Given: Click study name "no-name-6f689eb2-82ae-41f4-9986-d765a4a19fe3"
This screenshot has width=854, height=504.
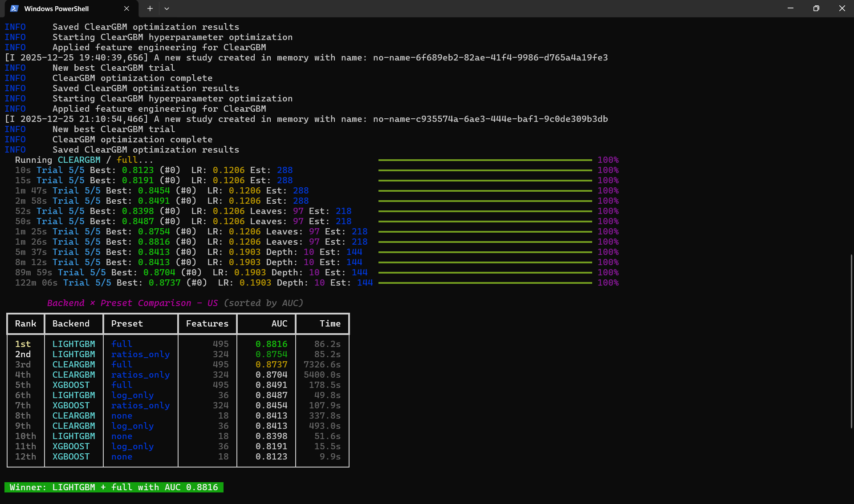Looking at the screenshot, I should coord(490,58).
